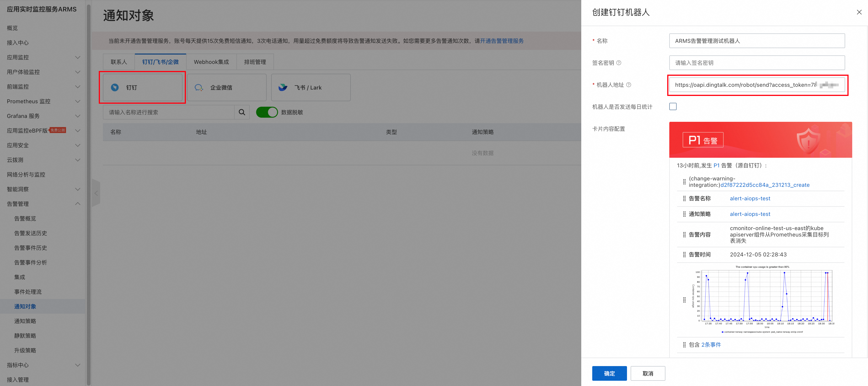This screenshot has height=386, width=868.
Task: Open 集成 submenu item
Action: (x=19, y=277)
